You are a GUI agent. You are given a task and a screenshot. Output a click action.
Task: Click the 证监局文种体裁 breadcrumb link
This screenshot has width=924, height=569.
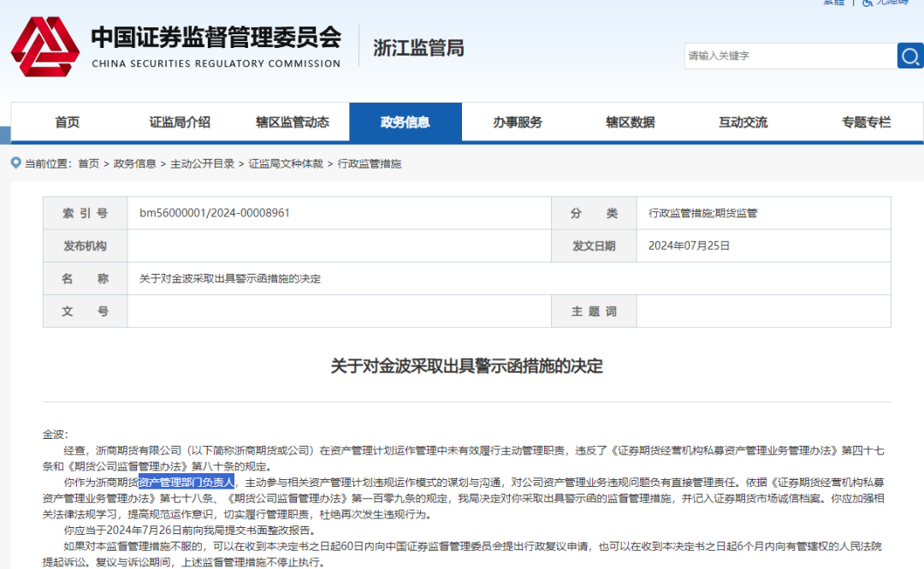pos(286,163)
